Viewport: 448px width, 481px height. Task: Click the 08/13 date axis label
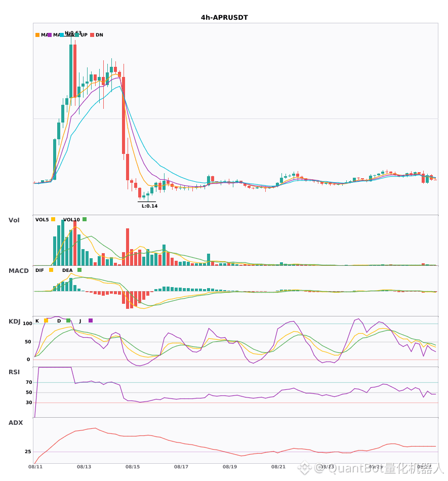[x=84, y=467]
